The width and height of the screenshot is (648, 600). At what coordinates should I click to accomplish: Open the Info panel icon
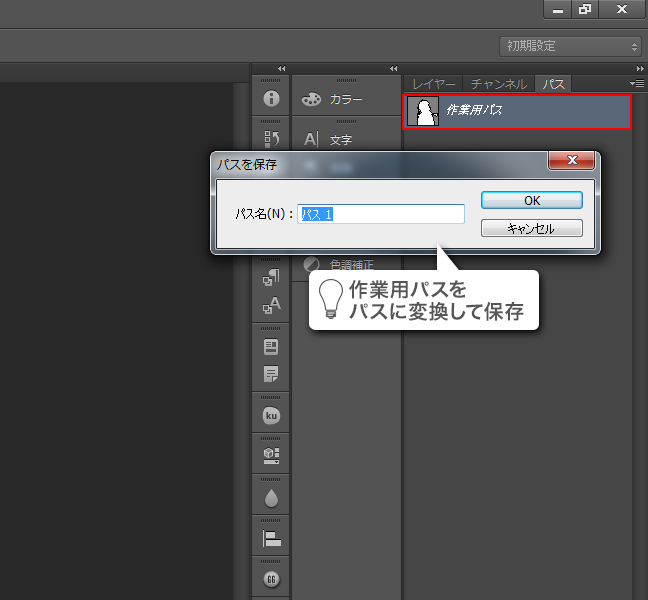click(270, 99)
